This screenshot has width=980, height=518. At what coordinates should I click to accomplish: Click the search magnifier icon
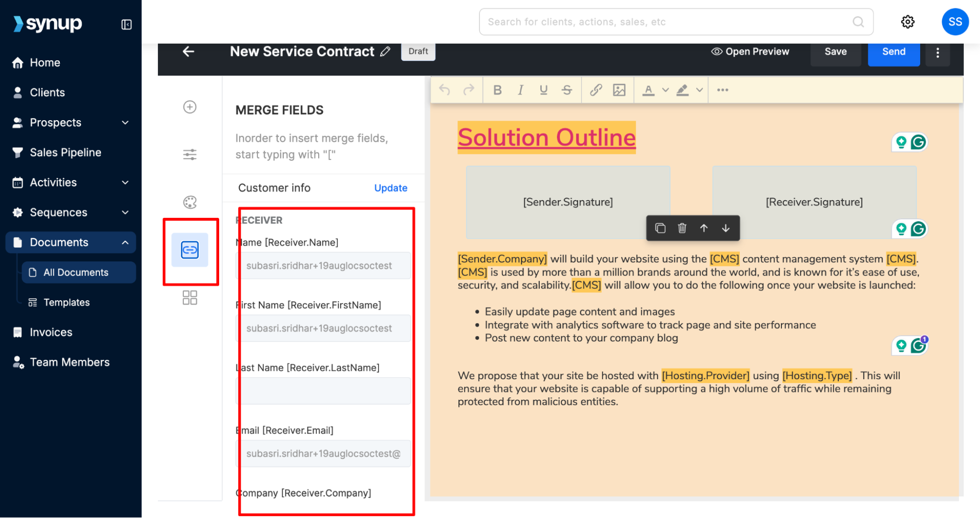(858, 22)
